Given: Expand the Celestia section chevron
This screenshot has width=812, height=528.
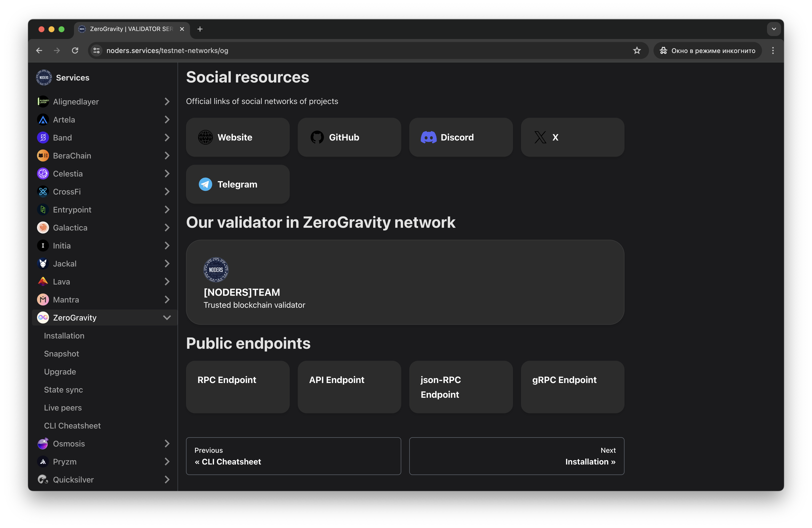Looking at the screenshot, I should (x=167, y=173).
